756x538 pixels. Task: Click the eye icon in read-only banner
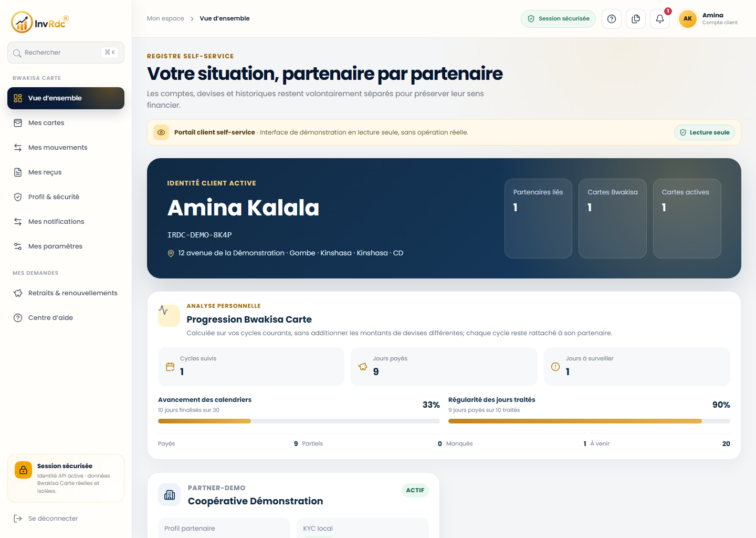[x=161, y=132]
